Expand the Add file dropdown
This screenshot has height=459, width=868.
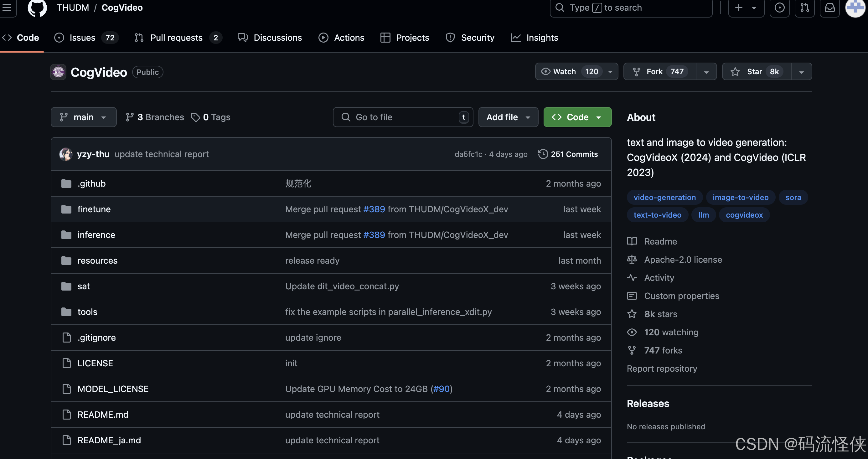click(x=508, y=117)
